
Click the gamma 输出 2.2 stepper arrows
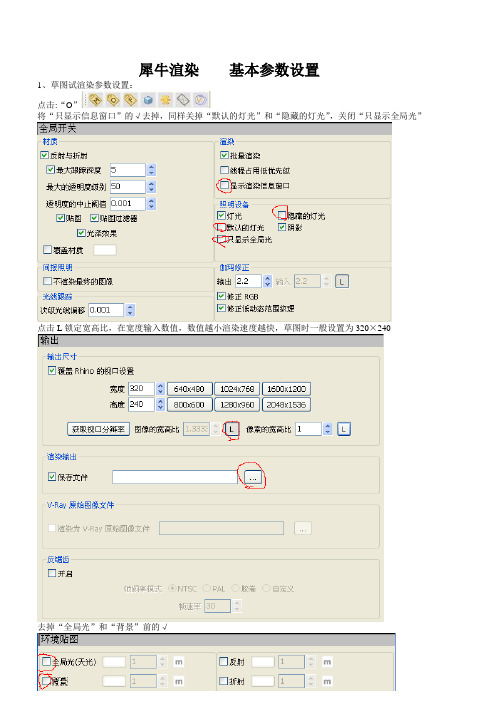click(267, 281)
